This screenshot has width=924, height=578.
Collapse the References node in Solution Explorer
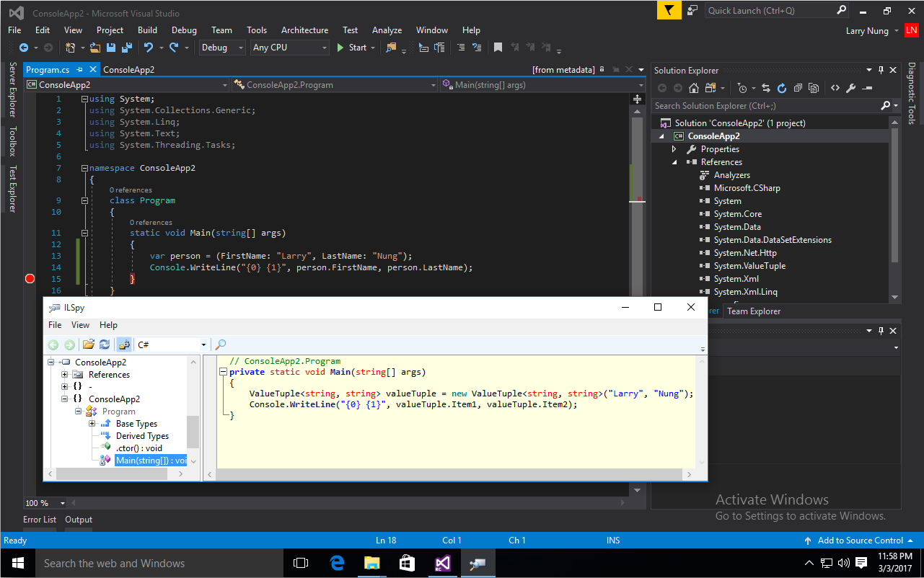pos(674,162)
